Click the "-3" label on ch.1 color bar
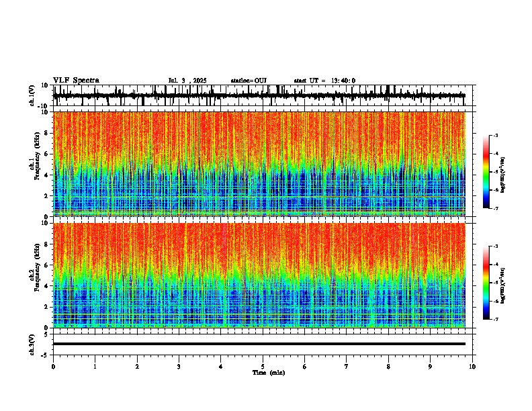Screen dimensions: 532x411 click(496, 135)
